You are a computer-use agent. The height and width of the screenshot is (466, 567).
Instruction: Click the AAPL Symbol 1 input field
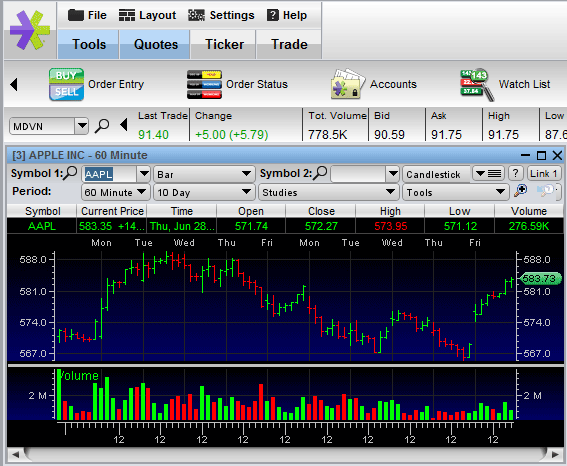click(x=109, y=174)
